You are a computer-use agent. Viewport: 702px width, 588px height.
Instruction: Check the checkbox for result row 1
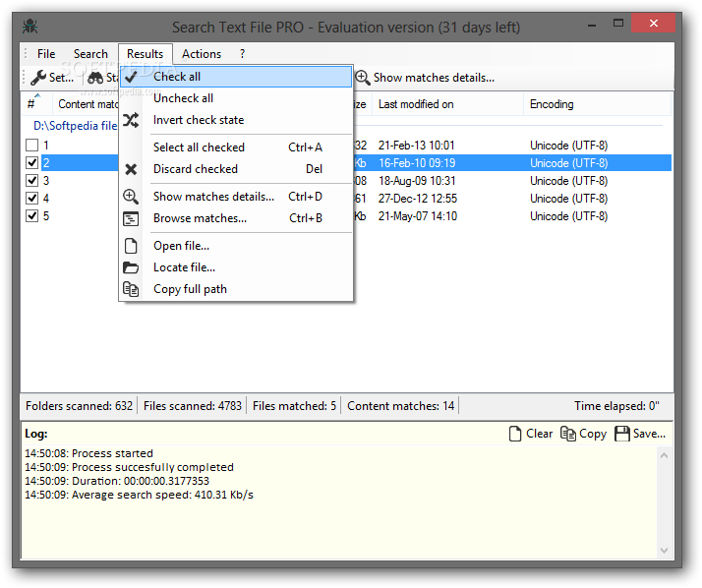point(31,146)
